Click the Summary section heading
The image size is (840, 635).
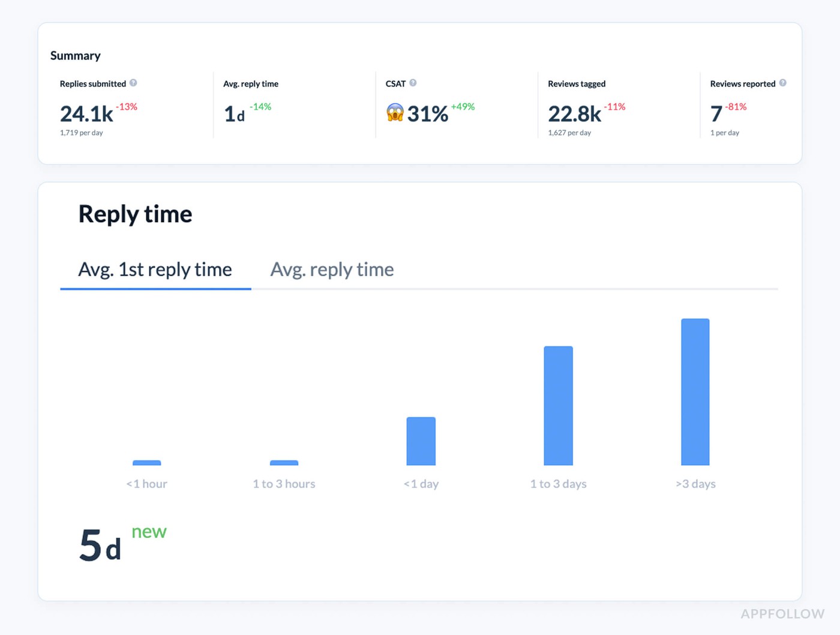76,55
